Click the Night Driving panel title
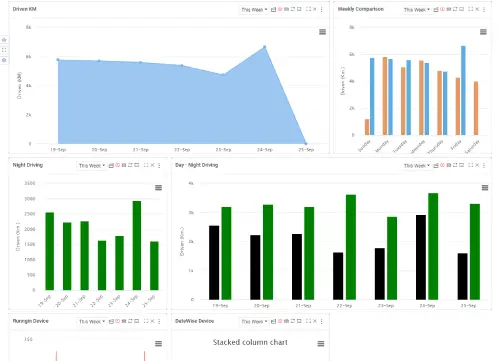Image resolution: width=500 pixels, height=361 pixels. click(28, 165)
